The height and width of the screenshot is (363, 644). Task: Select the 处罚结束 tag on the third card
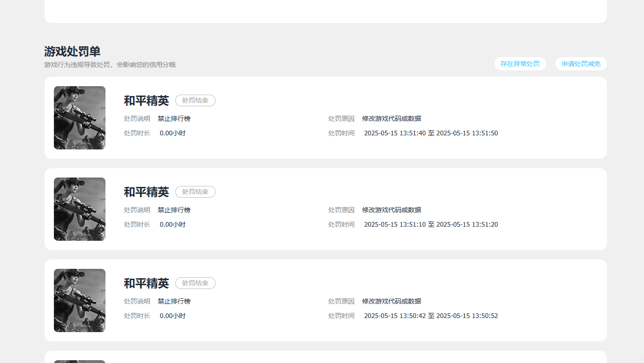pos(195,283)
